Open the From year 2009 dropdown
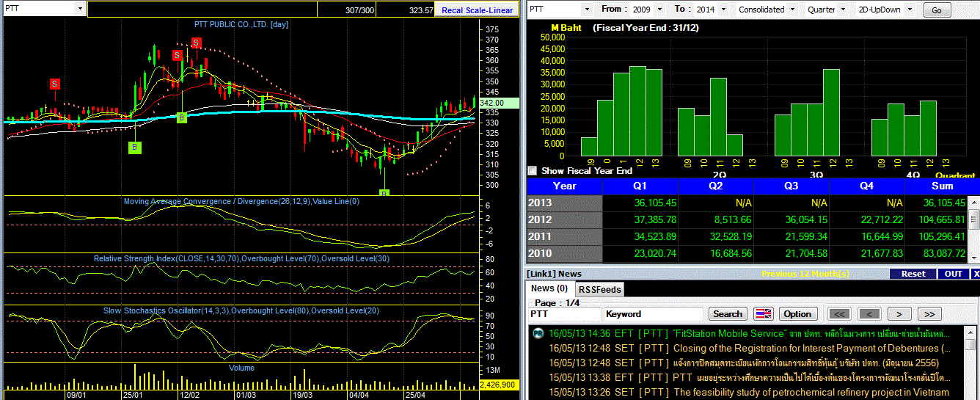980x400 pixels. 660,10
